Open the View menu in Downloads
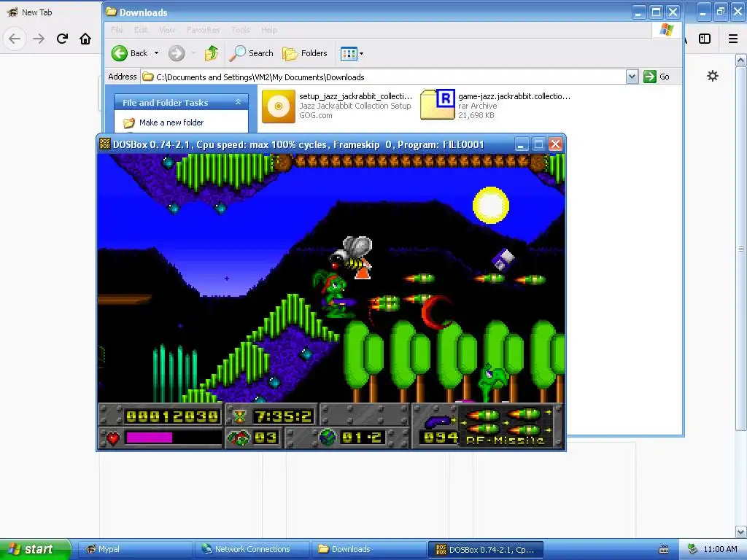747x560 pixels. pyautogui.click(x=167, y=30)
